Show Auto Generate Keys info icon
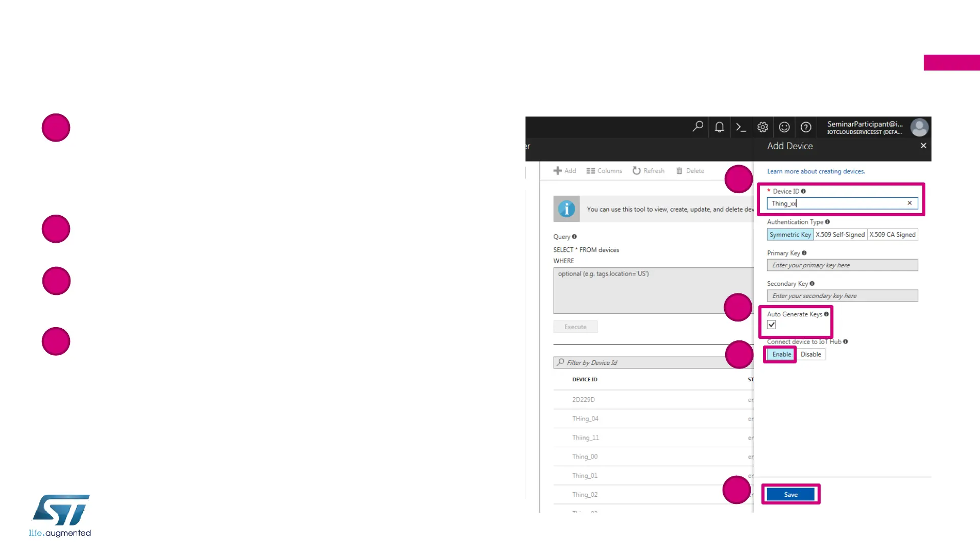Screen dimensions: 980x552 (826, 314)
